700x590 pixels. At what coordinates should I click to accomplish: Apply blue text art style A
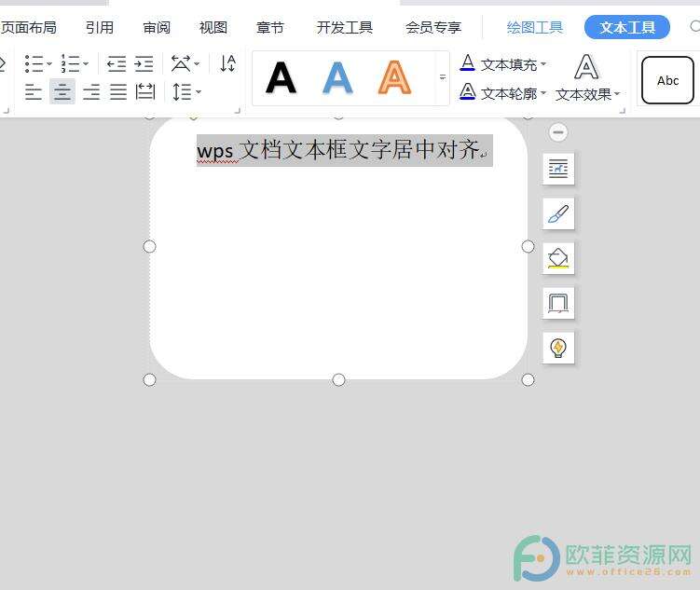click(x=338, y=77)
